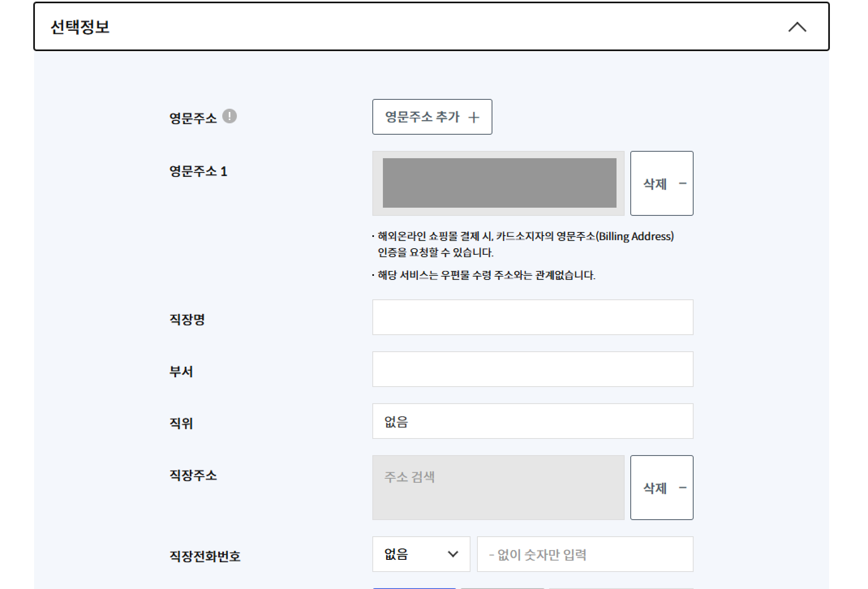Screen dimensions: 868x589
Task: Click the phone number field 없이 숫자만 입력
Action: pos(585,554)
